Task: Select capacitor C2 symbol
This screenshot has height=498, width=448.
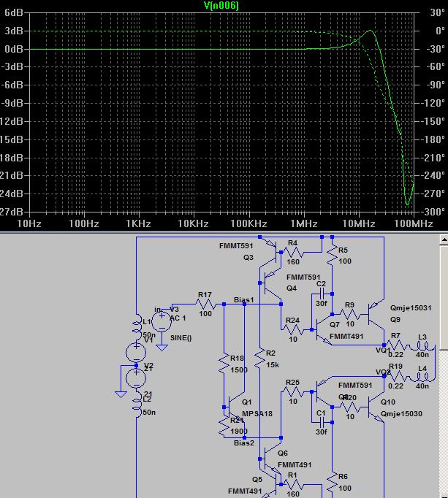Action: (x=322, y=294)
